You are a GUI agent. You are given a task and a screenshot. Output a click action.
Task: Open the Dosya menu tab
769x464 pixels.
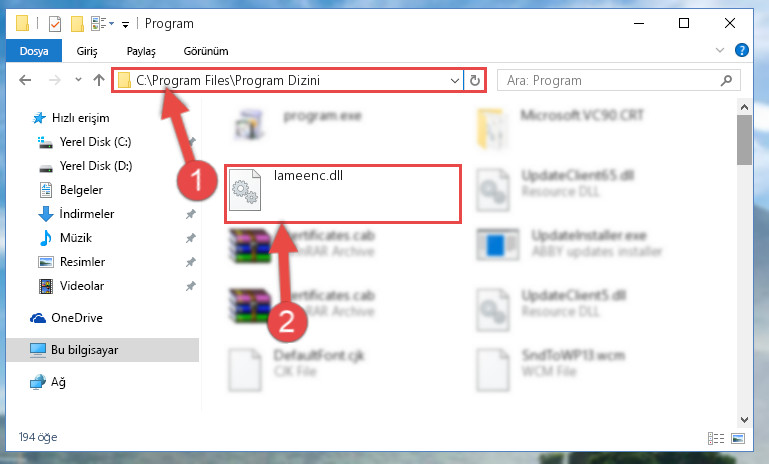tap(34, 51)
